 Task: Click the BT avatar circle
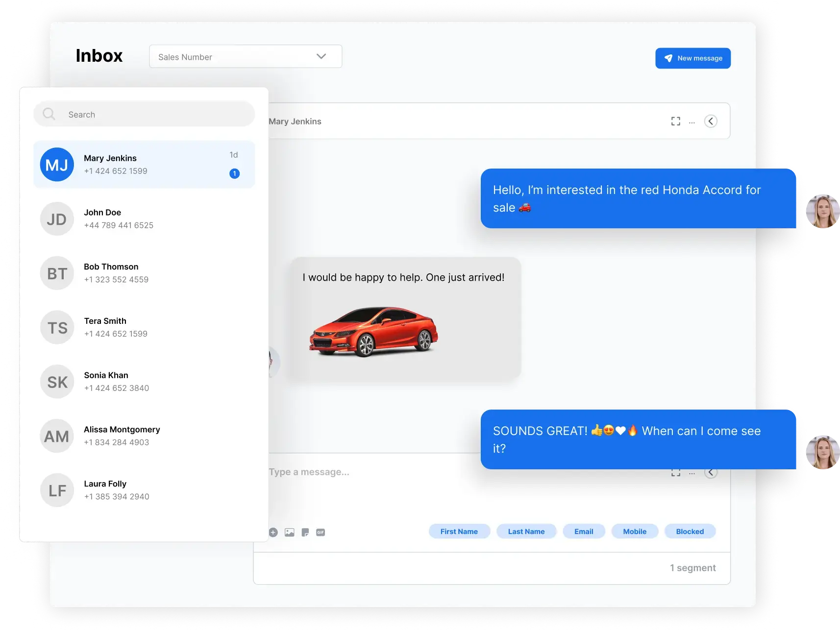[x=57, y=273]
